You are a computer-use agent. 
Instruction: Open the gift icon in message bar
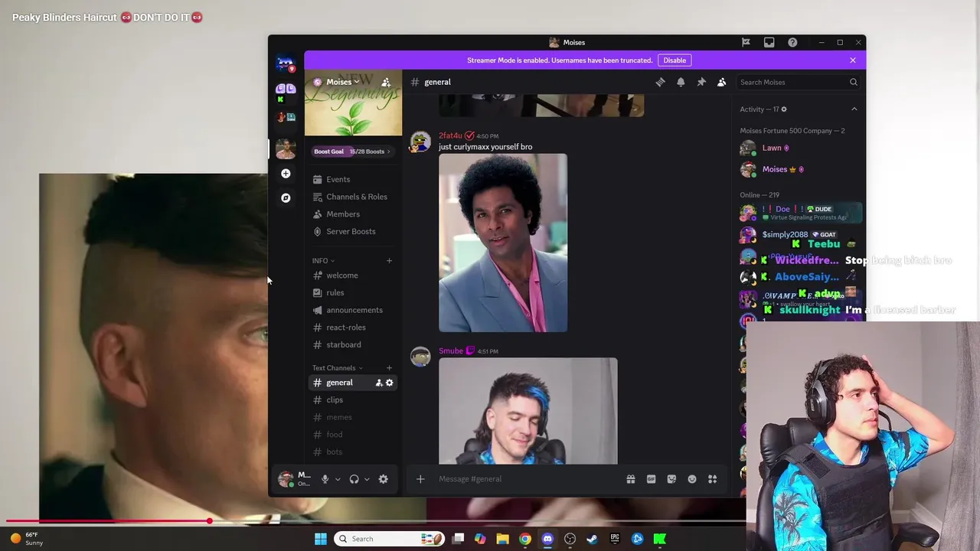(631, 479)
